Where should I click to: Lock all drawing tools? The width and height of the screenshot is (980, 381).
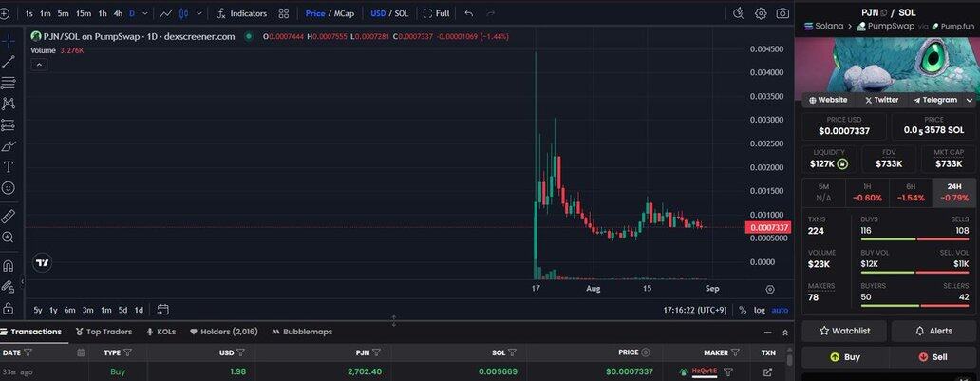[x=9, y=309]
